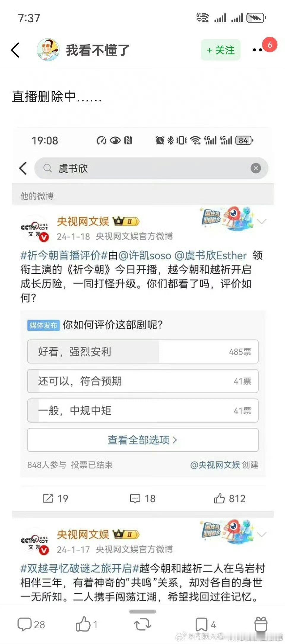Tap the back arrow at top left
Screen dimensions: 285x644
point(15,50)
